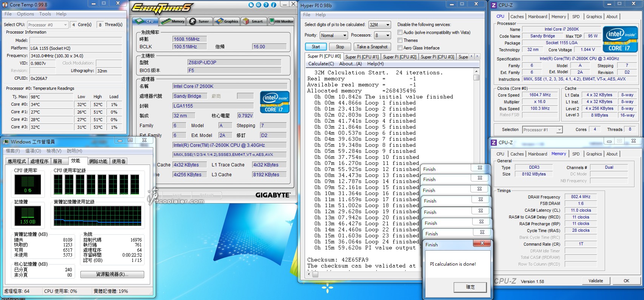Open Task Manager 檔案(F) menu
Viewport: 644px width, 300px height.
[x=12, y=151]
